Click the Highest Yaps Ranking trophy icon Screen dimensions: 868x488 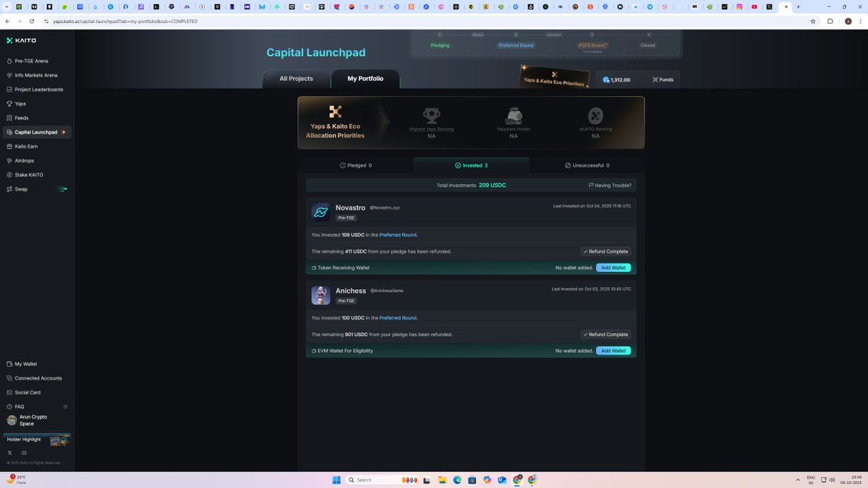pyautogui.click(x=432, y=115)
